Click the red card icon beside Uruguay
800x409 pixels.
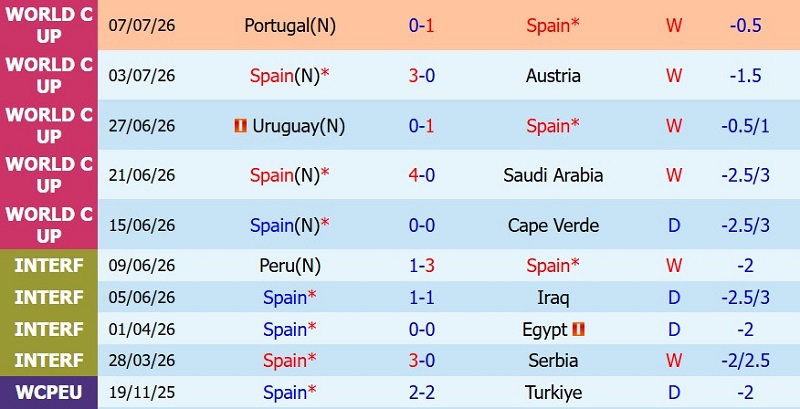click(x=240, y=125)
